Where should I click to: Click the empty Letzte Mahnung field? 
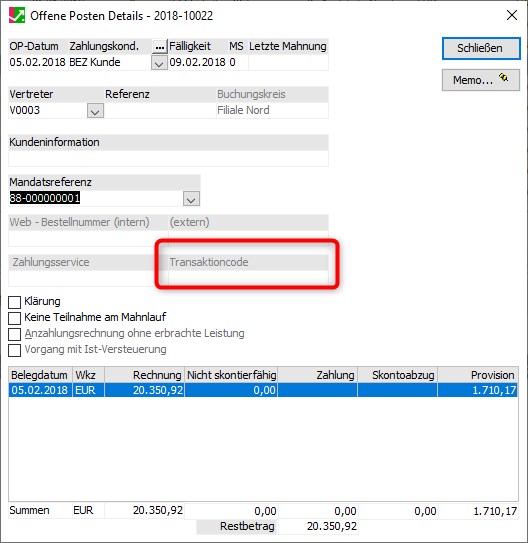pyautogui.click(x=288, y=62)
